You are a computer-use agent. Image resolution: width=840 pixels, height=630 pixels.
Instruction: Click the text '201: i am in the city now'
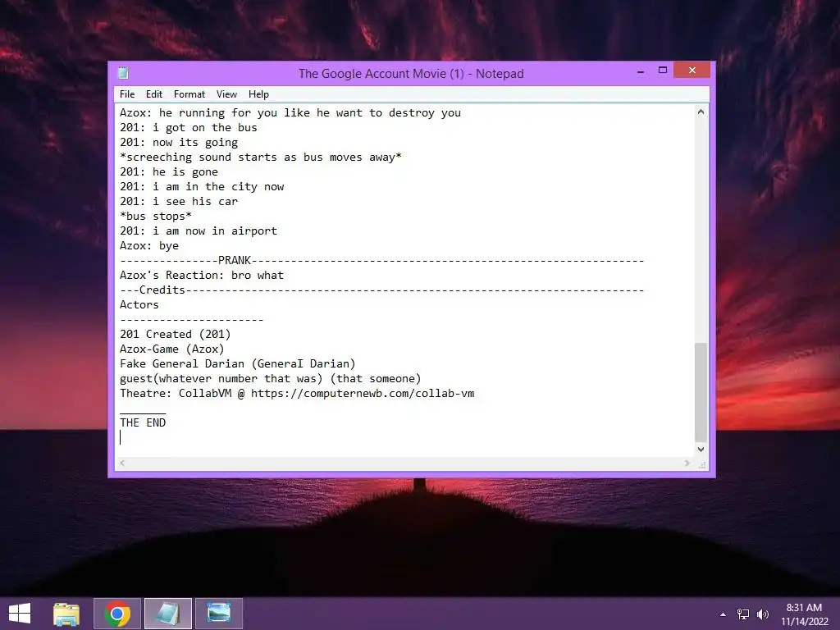[x=202, y=186]
